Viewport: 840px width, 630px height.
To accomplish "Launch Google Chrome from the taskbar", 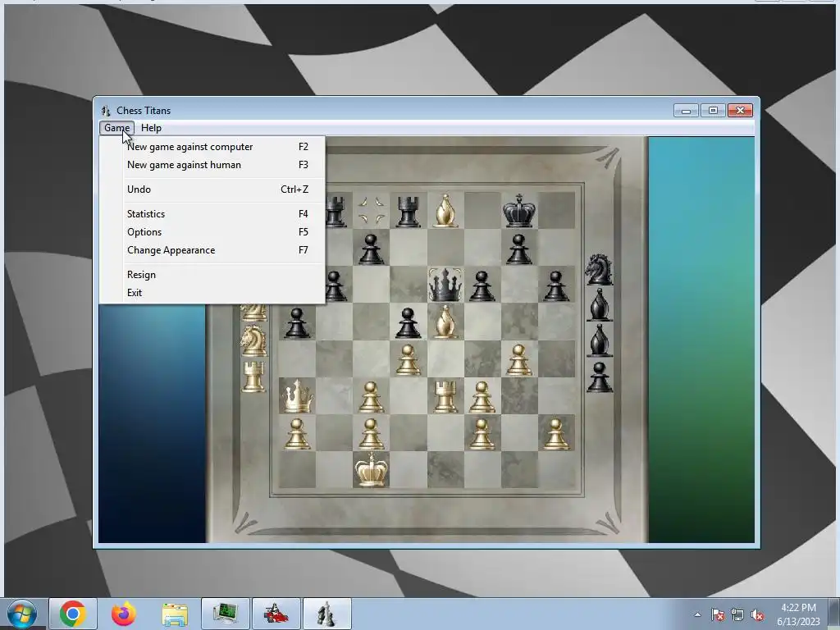I will point(73,614).
